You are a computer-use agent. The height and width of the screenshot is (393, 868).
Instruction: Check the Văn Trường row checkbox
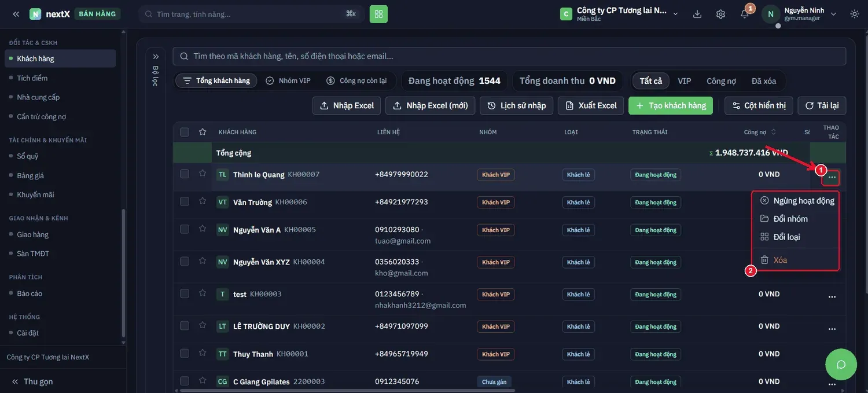coord(185,201)
